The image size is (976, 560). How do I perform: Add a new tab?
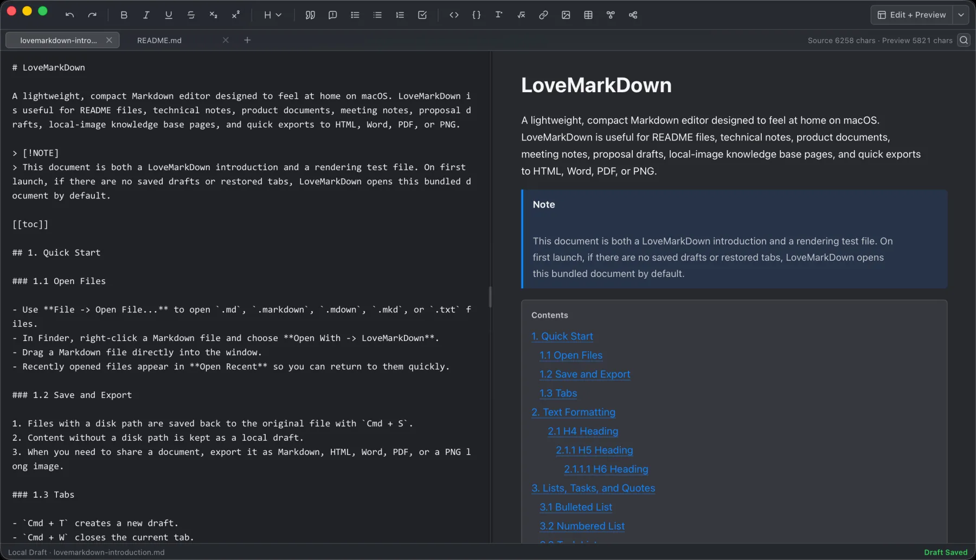point(247,40)
